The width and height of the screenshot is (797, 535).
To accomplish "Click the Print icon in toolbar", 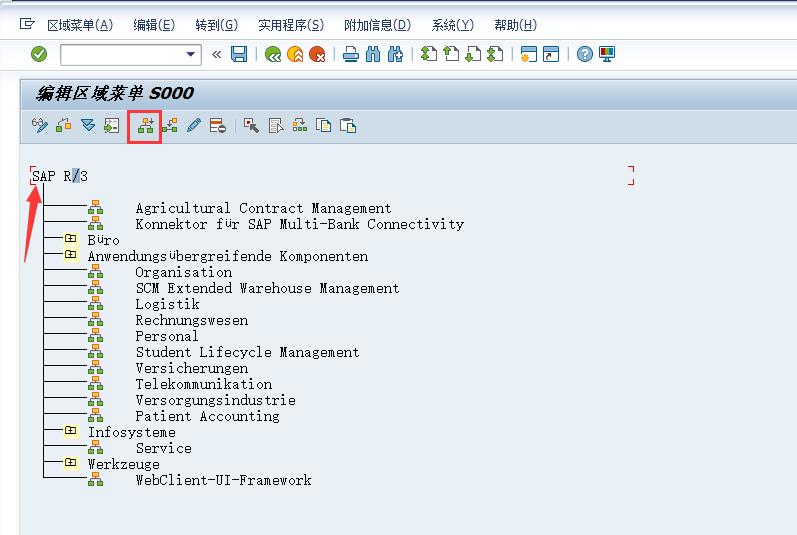I will (351, 54).
